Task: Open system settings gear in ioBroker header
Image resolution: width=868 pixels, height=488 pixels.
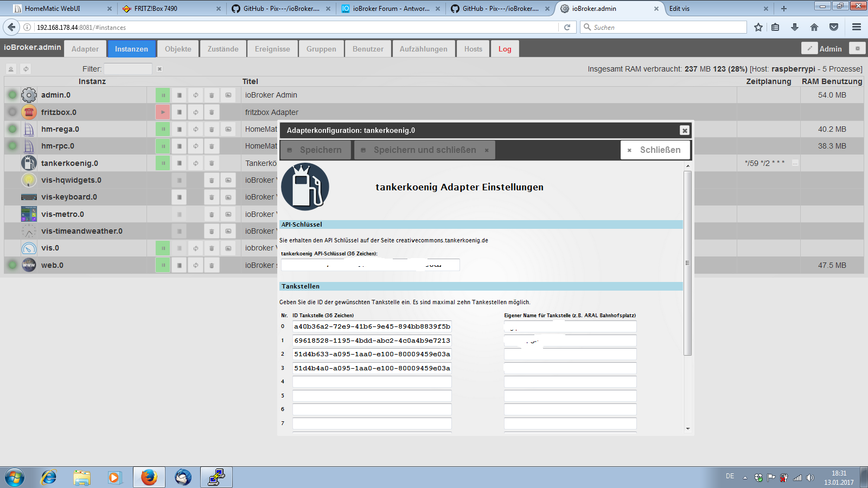Action: [x=857, y=48]
